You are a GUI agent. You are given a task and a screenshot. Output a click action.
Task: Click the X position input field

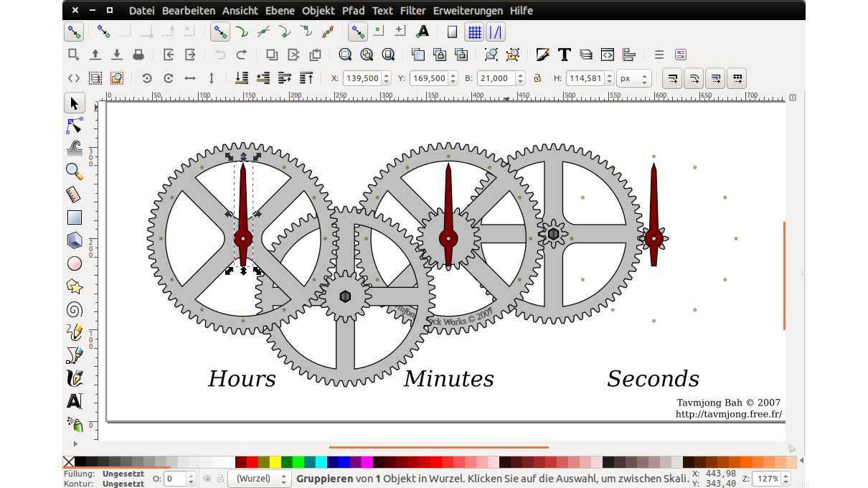click(x=363, y=78)
